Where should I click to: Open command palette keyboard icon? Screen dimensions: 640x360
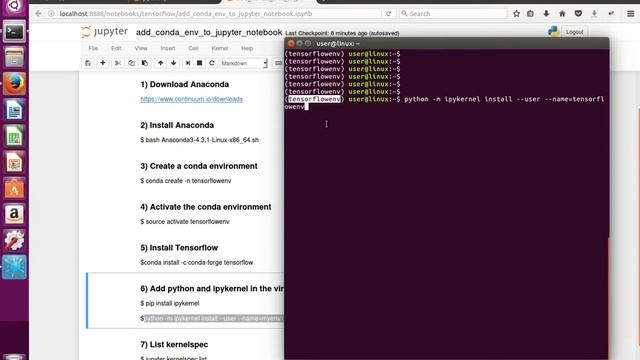(x=278, y=63)
